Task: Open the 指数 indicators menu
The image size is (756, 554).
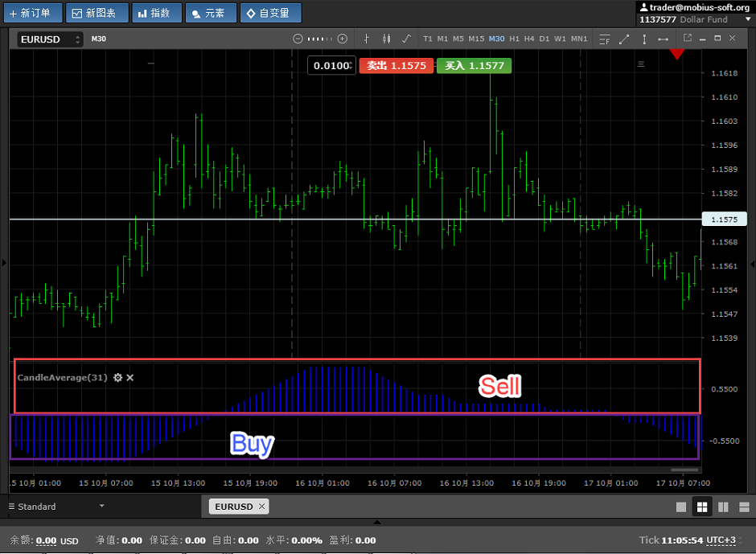Action: pos(157,13)
